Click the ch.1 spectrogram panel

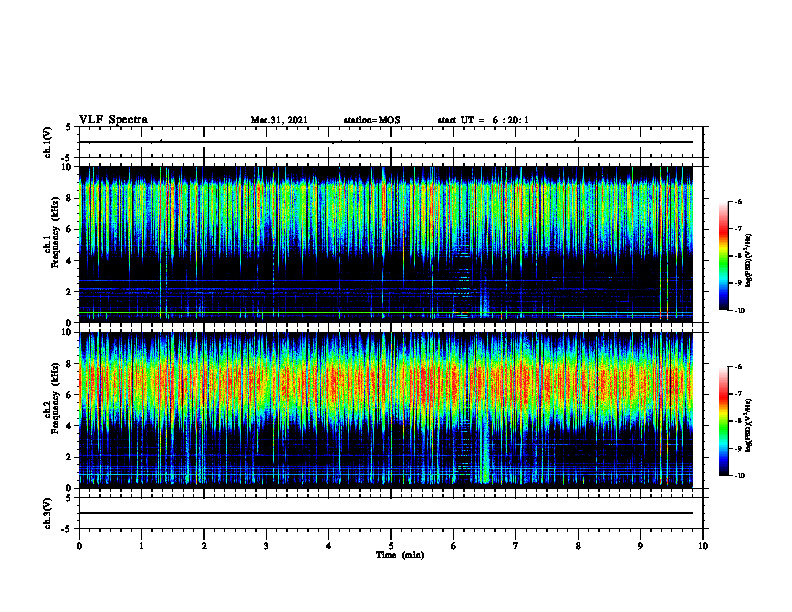(386, 244)
